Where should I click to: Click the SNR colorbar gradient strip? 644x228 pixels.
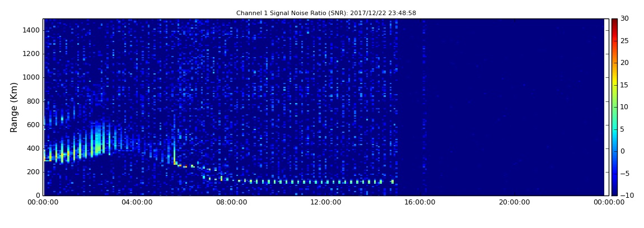tap(614, 107)
